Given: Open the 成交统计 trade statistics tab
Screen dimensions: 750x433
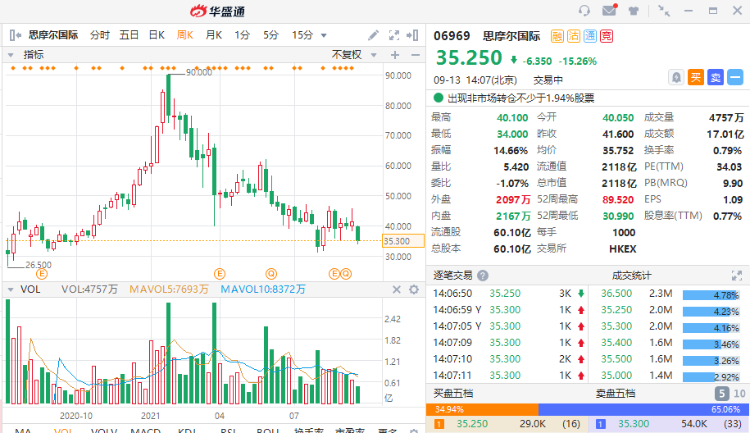Looking at the screenshot, I should tap(631, 276).
